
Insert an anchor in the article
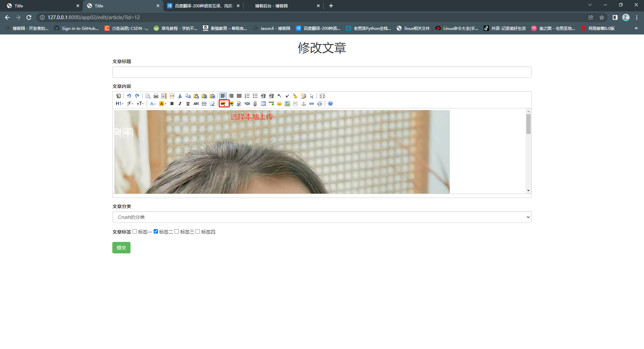[303, 104]
